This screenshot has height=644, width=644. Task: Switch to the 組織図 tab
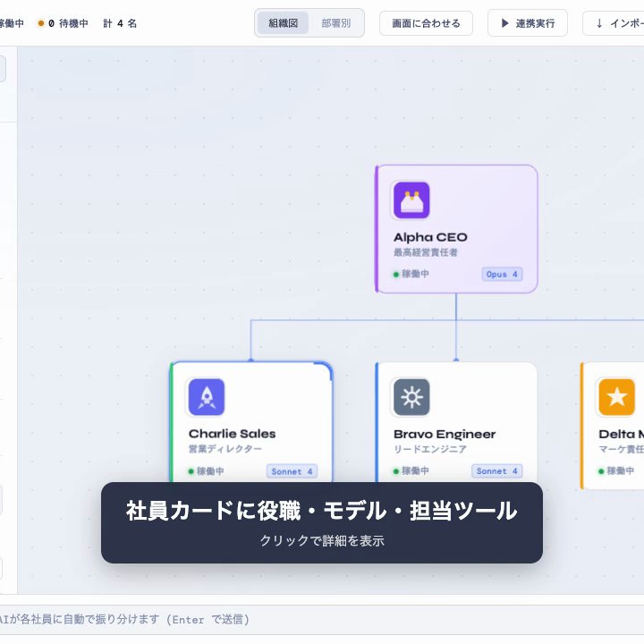click(283, 23)
